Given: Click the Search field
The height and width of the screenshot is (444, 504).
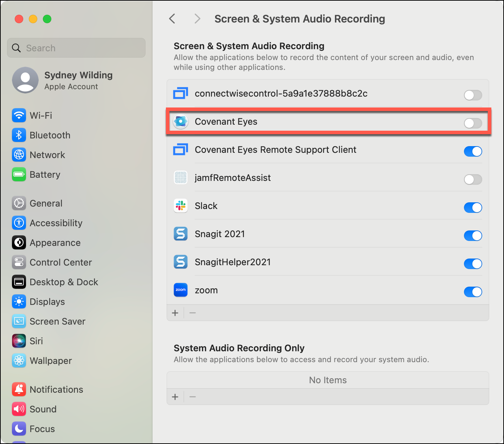Looking at the screenshot, I should [x=76, y=48].
